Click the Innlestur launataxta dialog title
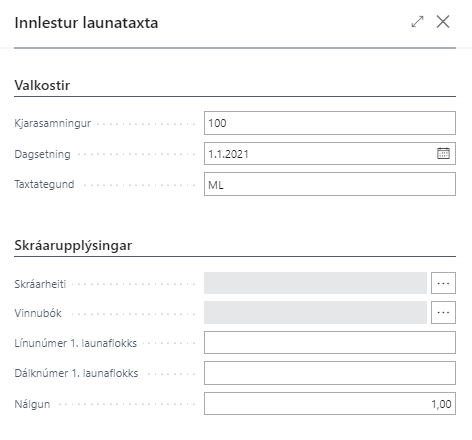 tap(86, 23)
